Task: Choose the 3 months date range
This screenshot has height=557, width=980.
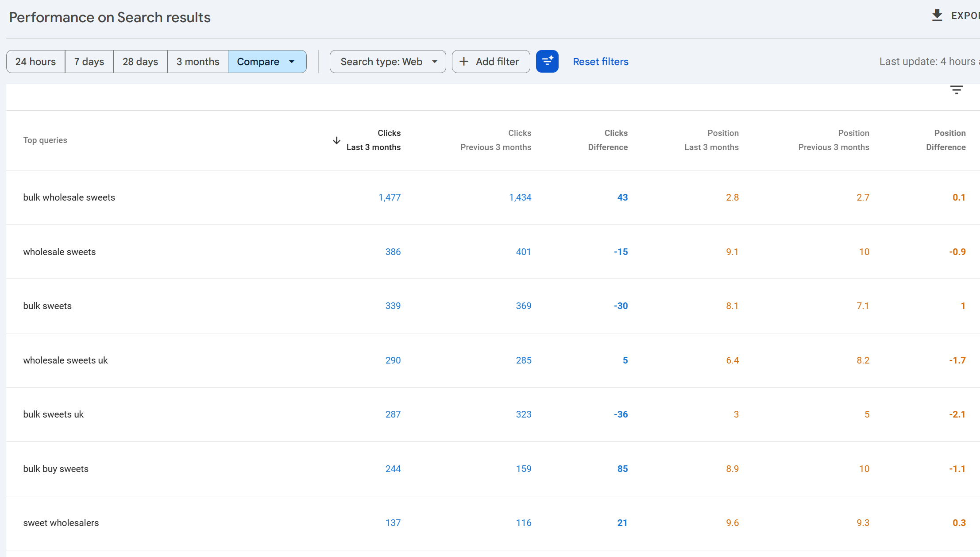Action: 197,62
